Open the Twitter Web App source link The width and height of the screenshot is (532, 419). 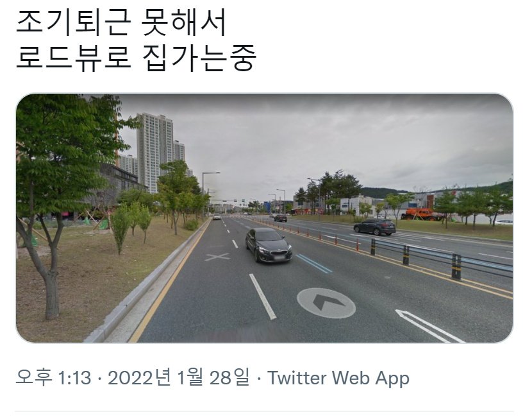tap(338, 378)
